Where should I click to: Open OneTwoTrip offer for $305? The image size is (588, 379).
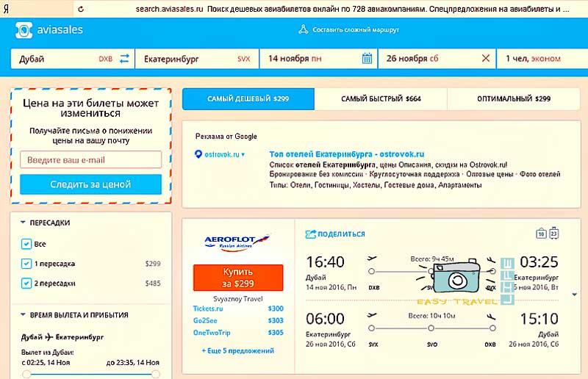[238, 333]
